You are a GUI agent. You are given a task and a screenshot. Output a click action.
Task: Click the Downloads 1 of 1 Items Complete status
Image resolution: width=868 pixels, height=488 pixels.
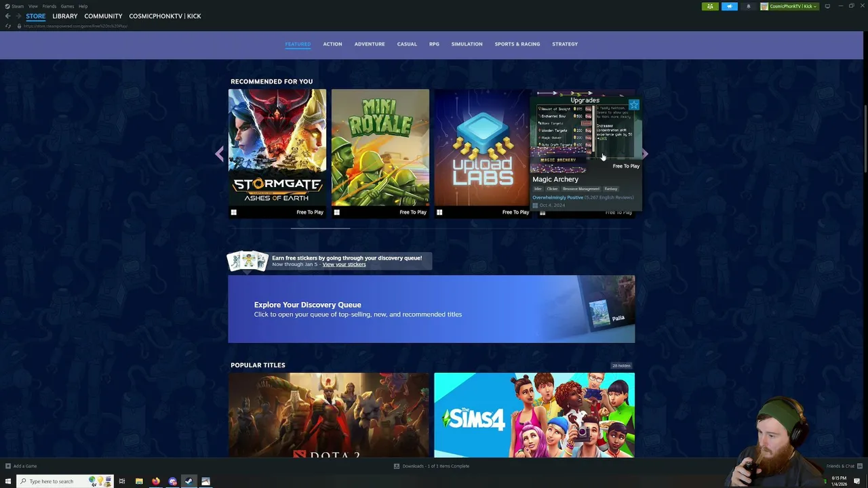435,466
